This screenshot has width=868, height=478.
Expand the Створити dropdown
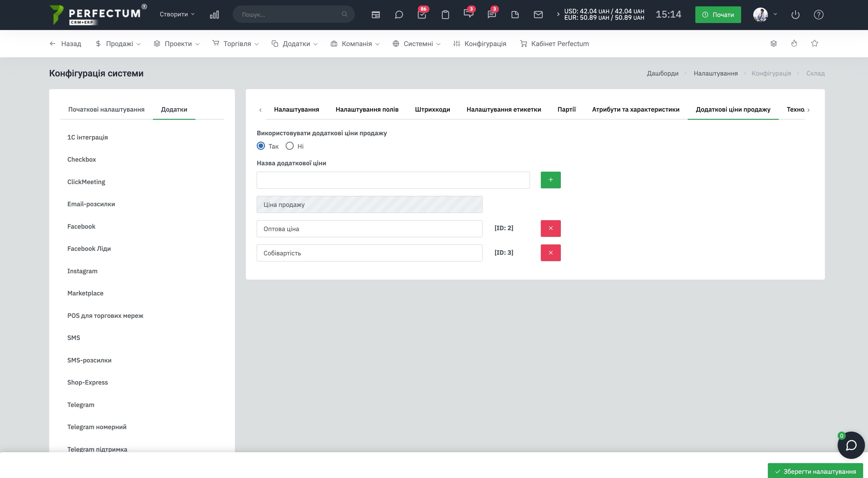pyautogui.click(x=177, y=14)
